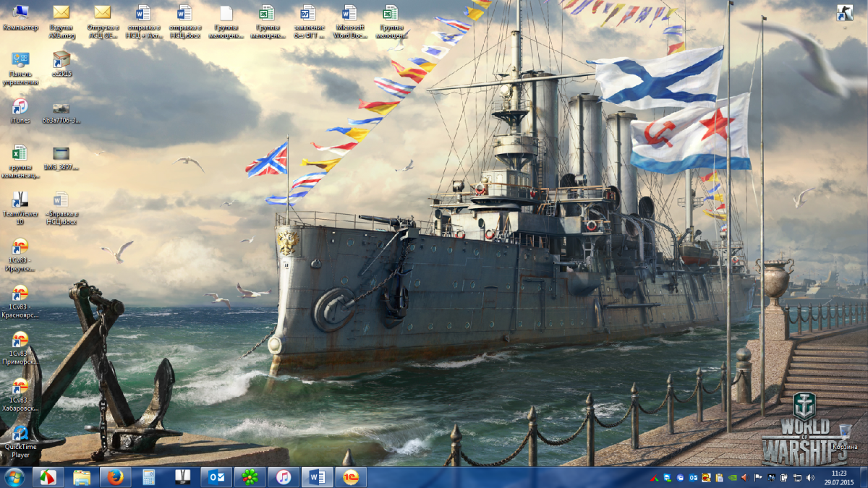Launch Firefox from the taskbar
868x488 pixels.
(x=116, y=477)
